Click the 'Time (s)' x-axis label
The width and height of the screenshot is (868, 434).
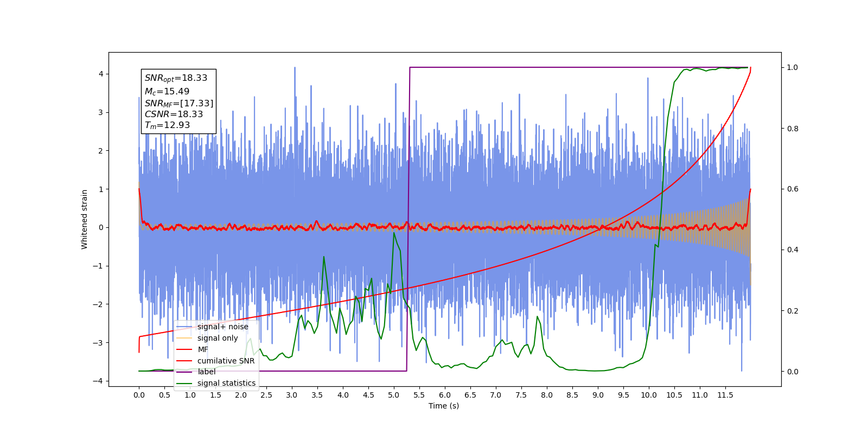tap(444, 406)
